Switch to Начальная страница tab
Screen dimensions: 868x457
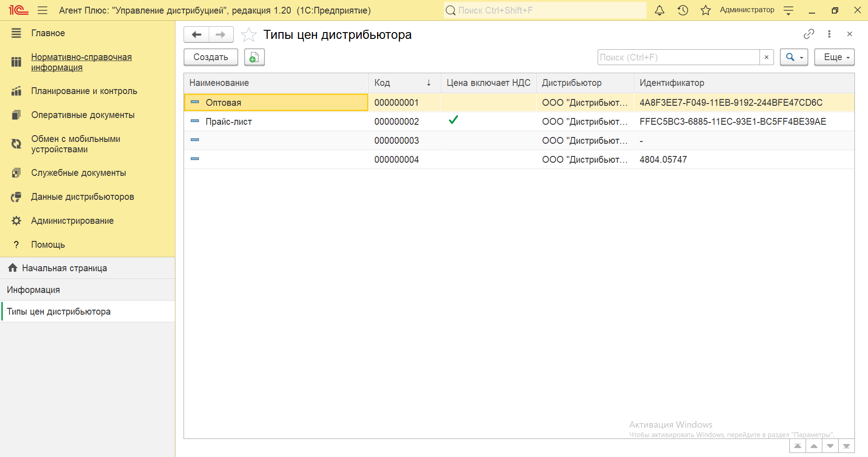(88, 268)
